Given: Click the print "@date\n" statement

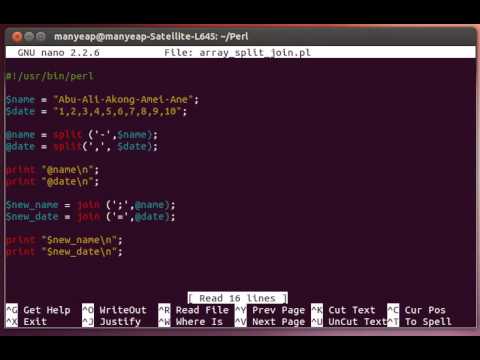Looking at the screenshot, I should coord(52,181).
